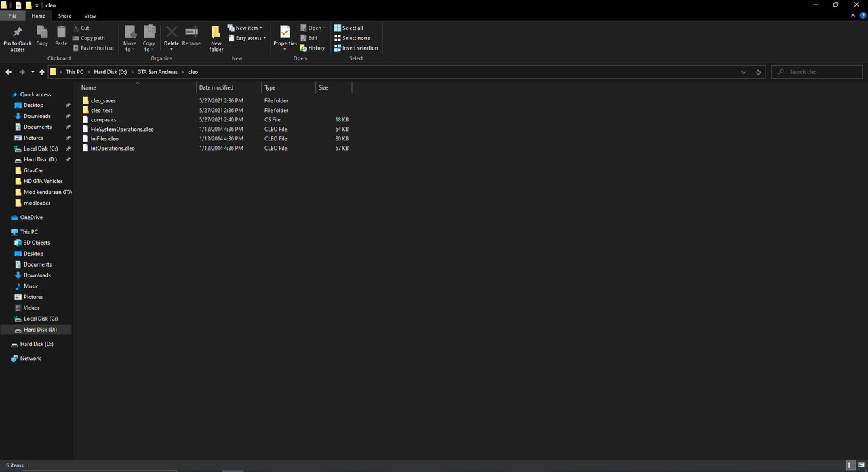Open Mod kendaraan GTA folder in sidebar
This screenshot has width=868, height=472.
click(47, 192)
